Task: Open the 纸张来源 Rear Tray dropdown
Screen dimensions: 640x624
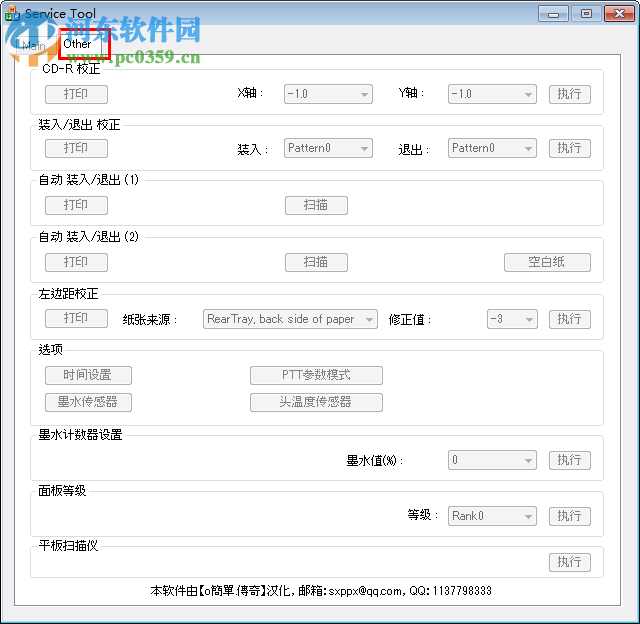Action: point(290,319)
